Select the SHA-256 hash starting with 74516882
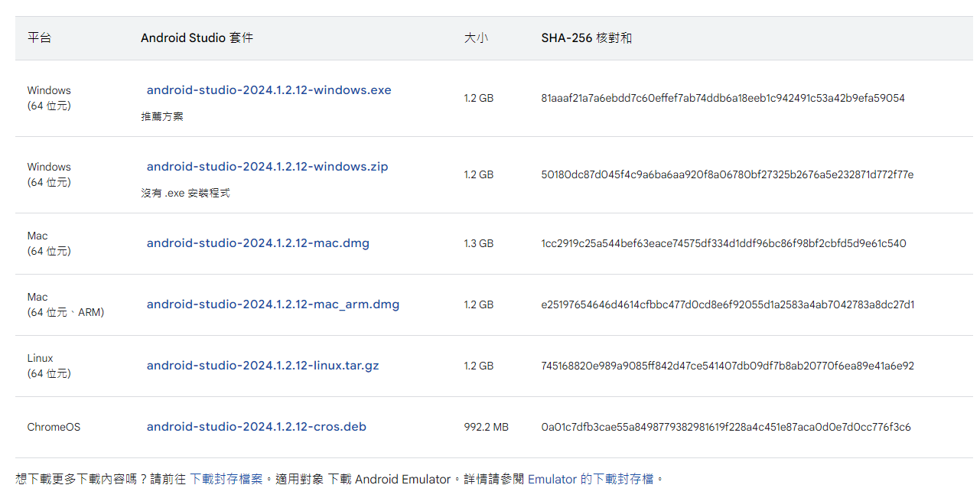This screenshot has width=980, height=498. coord(728,366)
